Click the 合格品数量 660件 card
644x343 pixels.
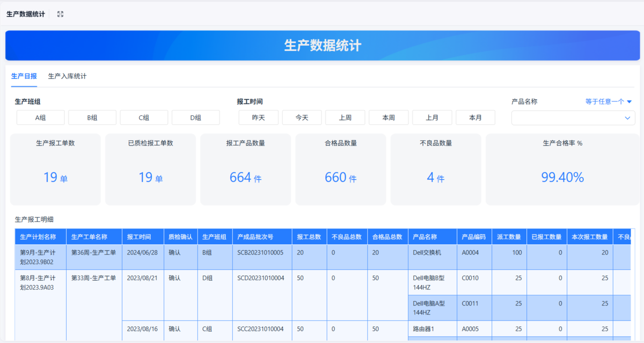click(341, 169)
